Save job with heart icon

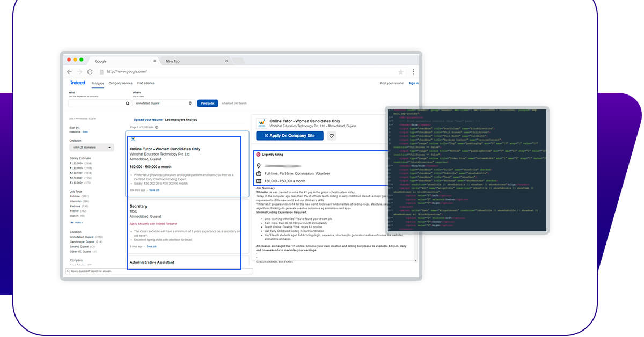(332, 136)
